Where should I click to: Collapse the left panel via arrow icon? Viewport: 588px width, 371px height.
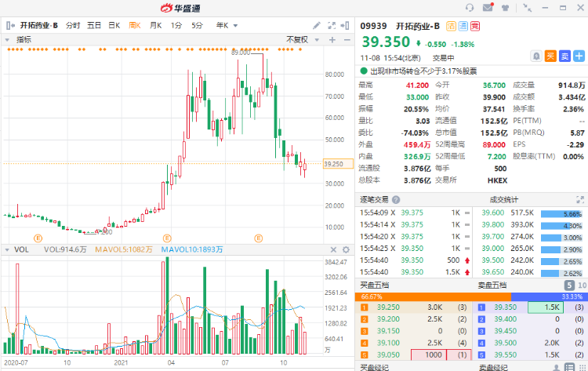(x=10, y=26)
